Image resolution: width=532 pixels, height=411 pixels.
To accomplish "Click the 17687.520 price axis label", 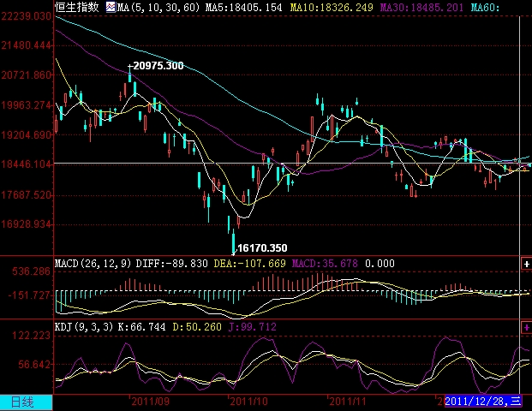I will tap(27, 195).
